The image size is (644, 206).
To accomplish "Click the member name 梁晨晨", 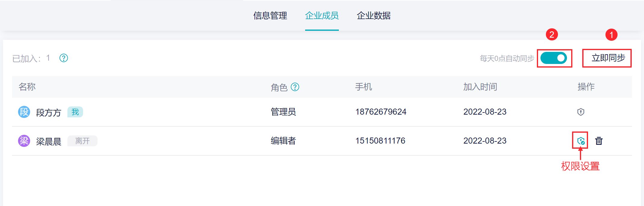I will 48,141.
